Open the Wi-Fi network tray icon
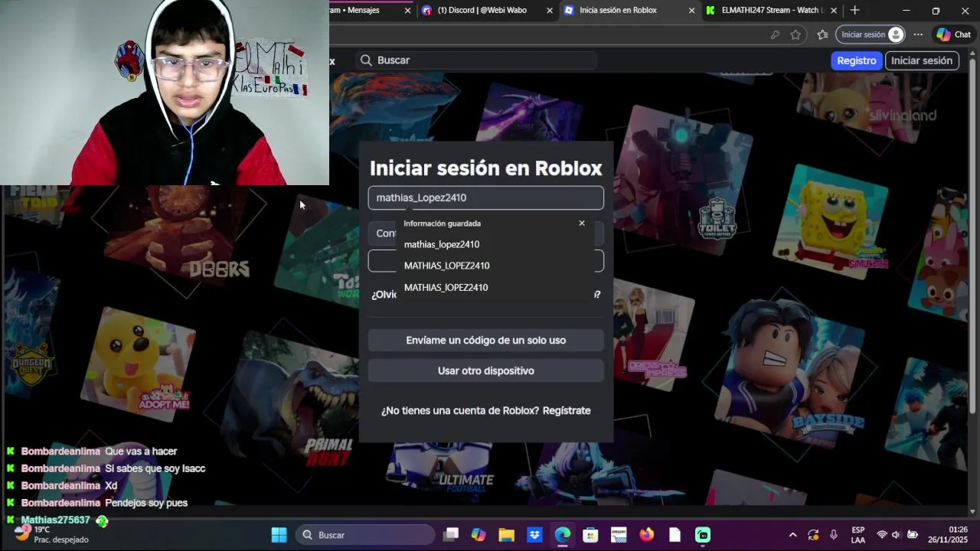Image resolution: width=980 pixels, height=551 pixels. (882, 535)
